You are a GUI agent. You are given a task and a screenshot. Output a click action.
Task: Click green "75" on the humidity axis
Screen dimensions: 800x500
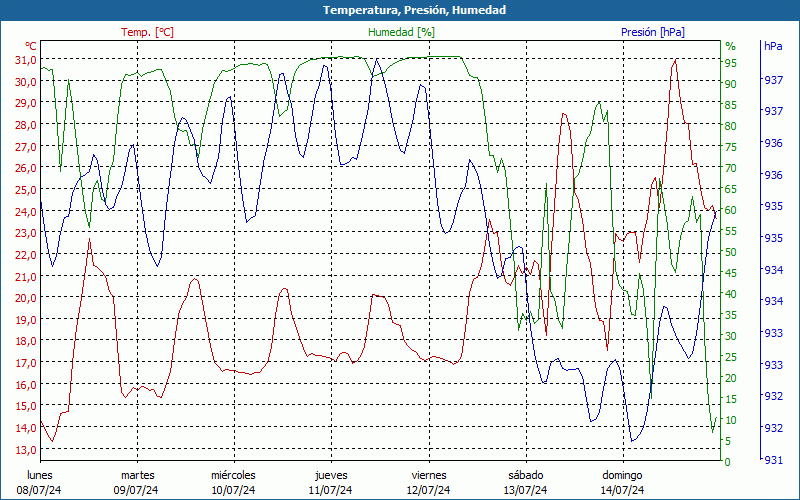(x=731, y=147)
